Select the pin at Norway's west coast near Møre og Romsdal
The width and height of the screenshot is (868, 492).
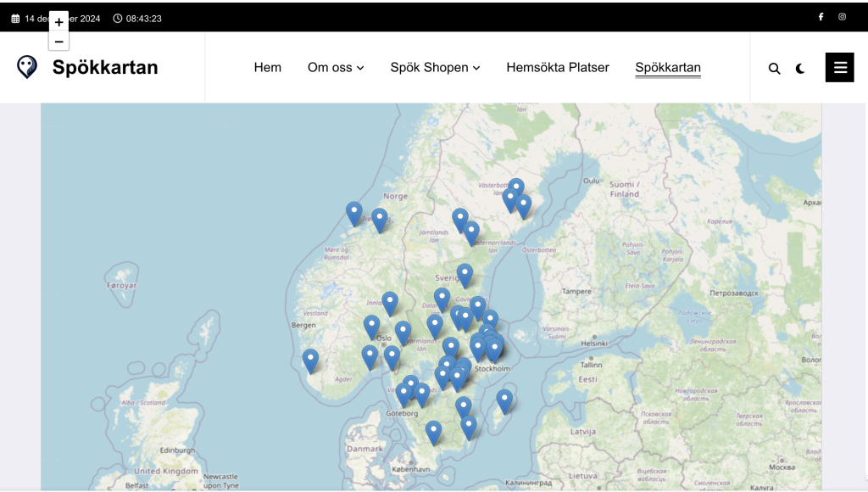[354, 215]
